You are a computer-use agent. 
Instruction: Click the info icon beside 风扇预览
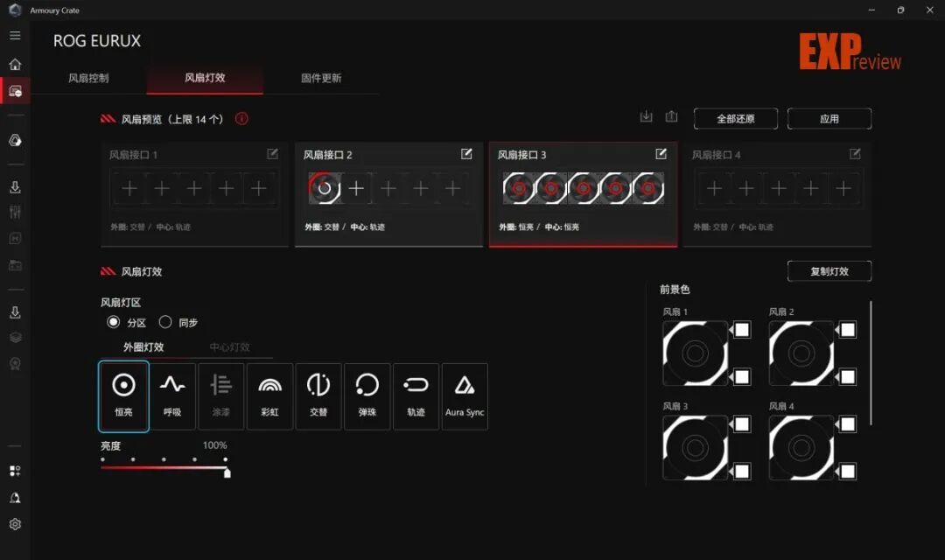click(x=241, y=119)
